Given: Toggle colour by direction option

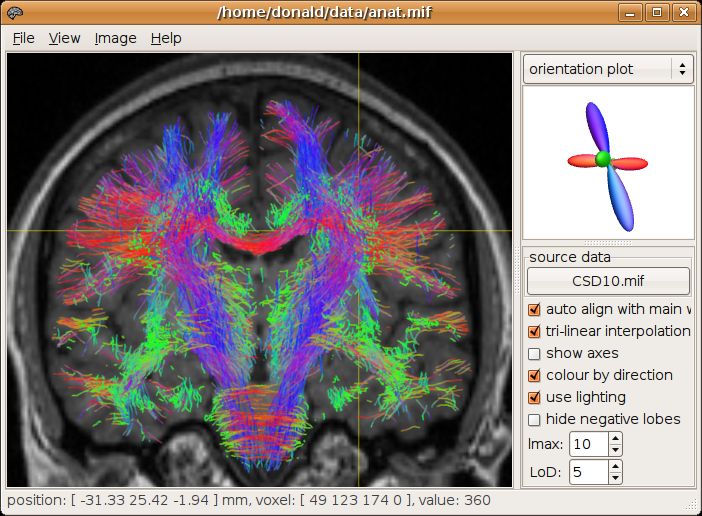Looking at the screenshot, I should [x=534, y=375].
